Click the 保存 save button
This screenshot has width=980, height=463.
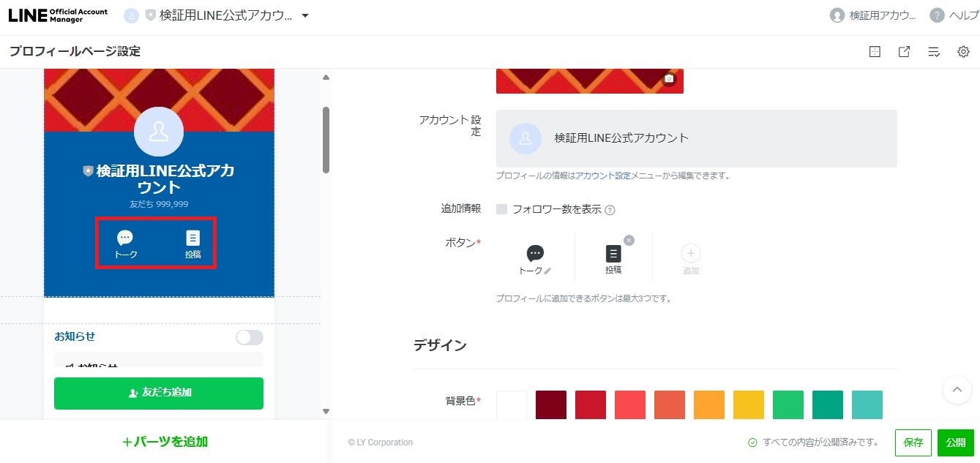pos(913,443)
